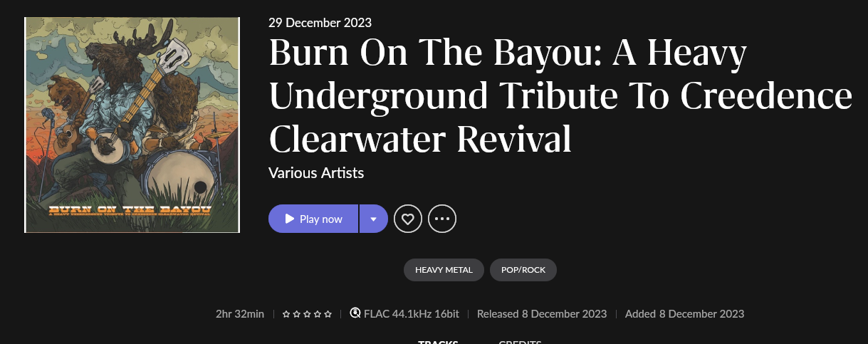Click the signal quality icon beside FLAC
The width and height of the screenshot is (868, 344).
355,313
